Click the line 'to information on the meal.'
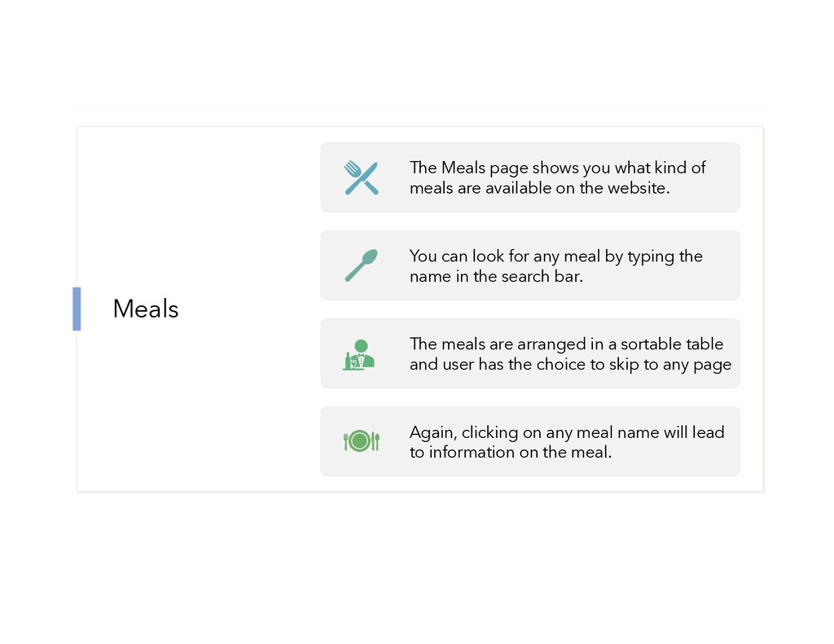The height and width of the screenshot is (644, 834). pos(511,453)
